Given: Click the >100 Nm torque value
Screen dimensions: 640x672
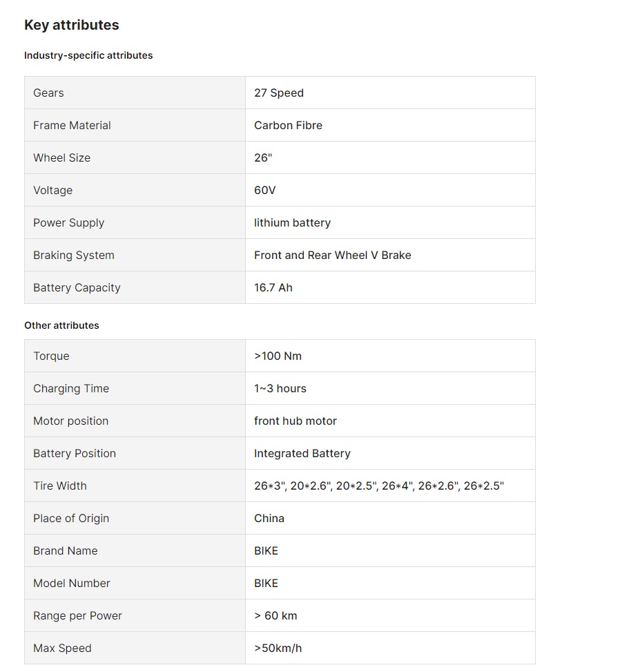Looking at the screenshot, I should coord(278,356).
